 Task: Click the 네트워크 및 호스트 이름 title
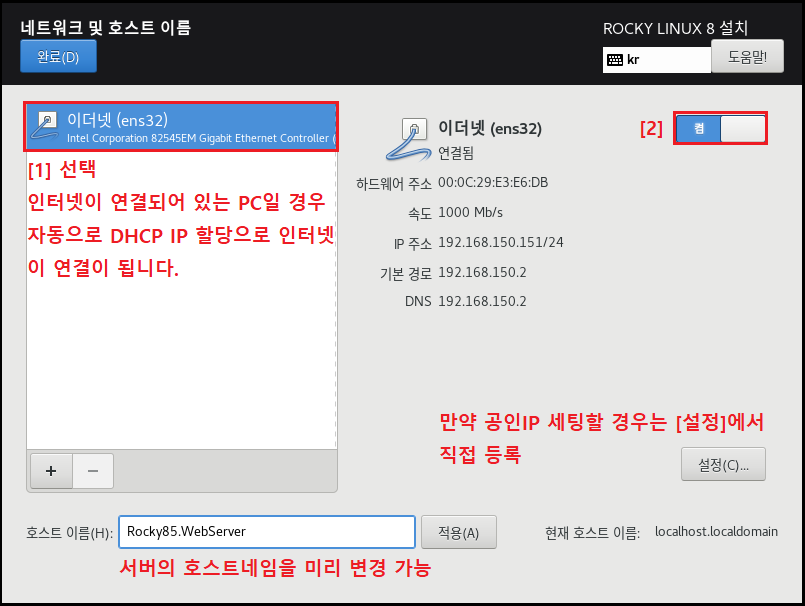pyautogui.click(x=106, y=27)
